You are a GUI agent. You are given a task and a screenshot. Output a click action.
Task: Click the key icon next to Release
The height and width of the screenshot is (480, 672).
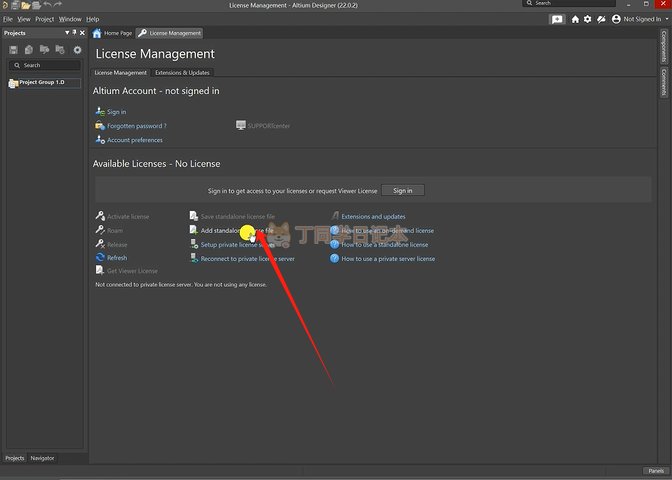pos(100,244)
